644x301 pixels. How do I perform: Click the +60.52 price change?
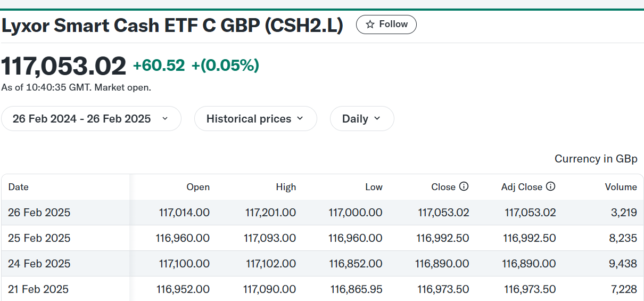pyautogui.click(x=159, y=66)
